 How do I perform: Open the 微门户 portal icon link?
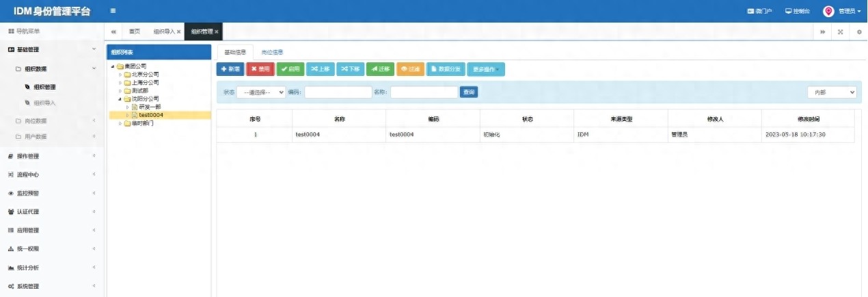pos(759,11)
